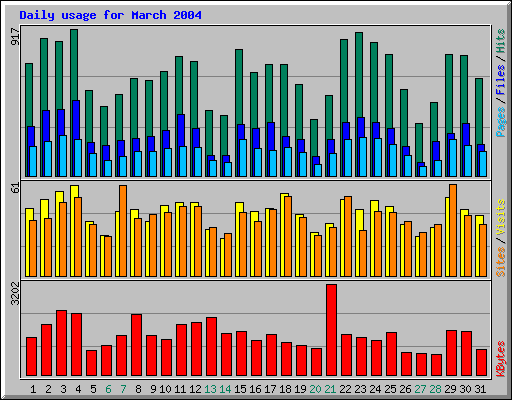Select weekend day 7 label
Screen dimensions: 512x400
pyautogui.click(x=123, y=389)
